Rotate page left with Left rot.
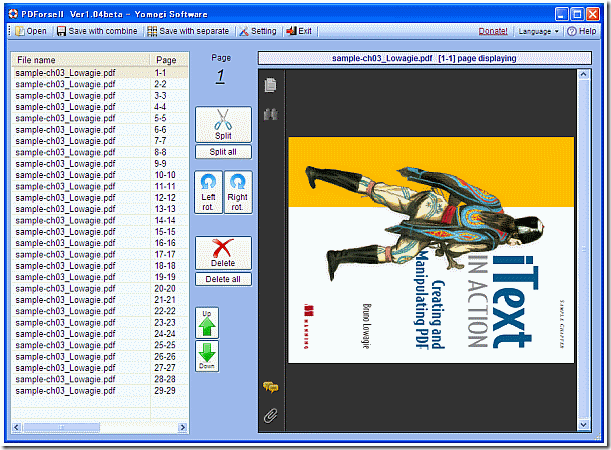Viewport: 611px width, 450px height. (x=208, y=190)
